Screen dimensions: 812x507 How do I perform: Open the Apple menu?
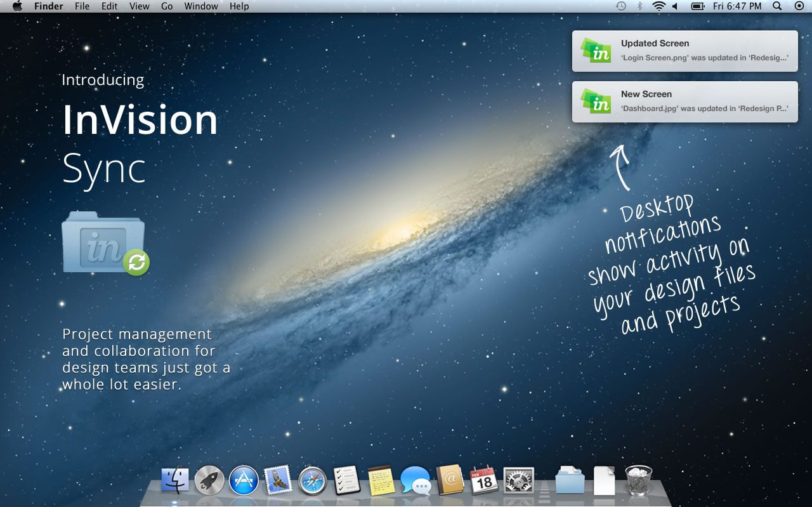(17, 6)
